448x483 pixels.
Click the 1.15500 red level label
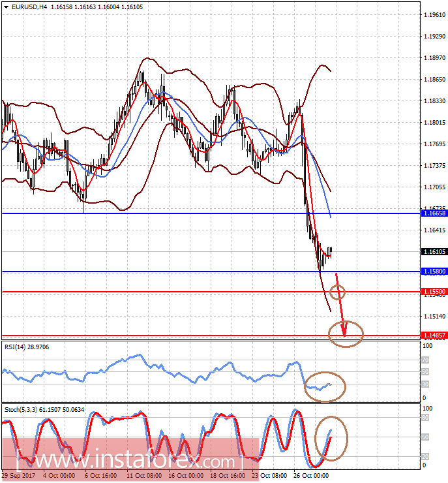[432, 291]
